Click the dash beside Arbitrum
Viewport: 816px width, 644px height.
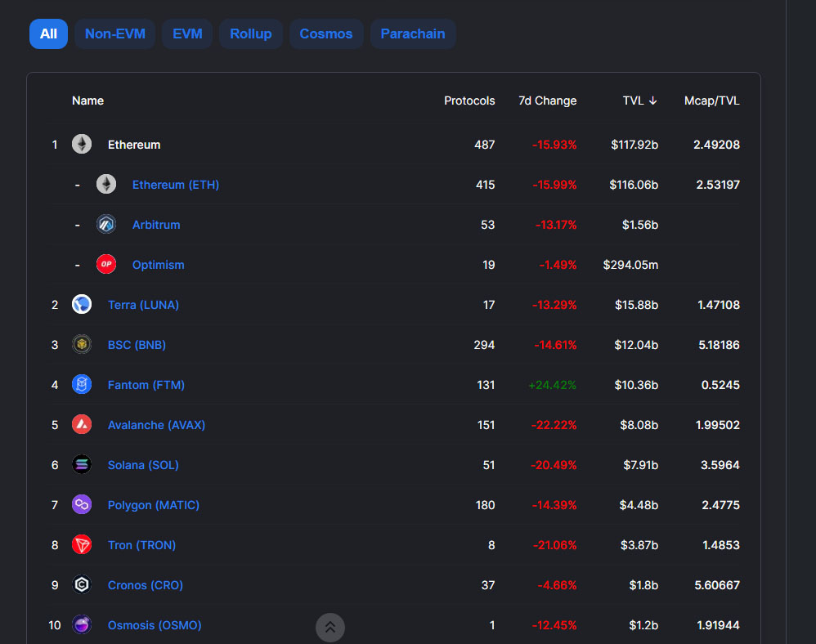(78, 226)
